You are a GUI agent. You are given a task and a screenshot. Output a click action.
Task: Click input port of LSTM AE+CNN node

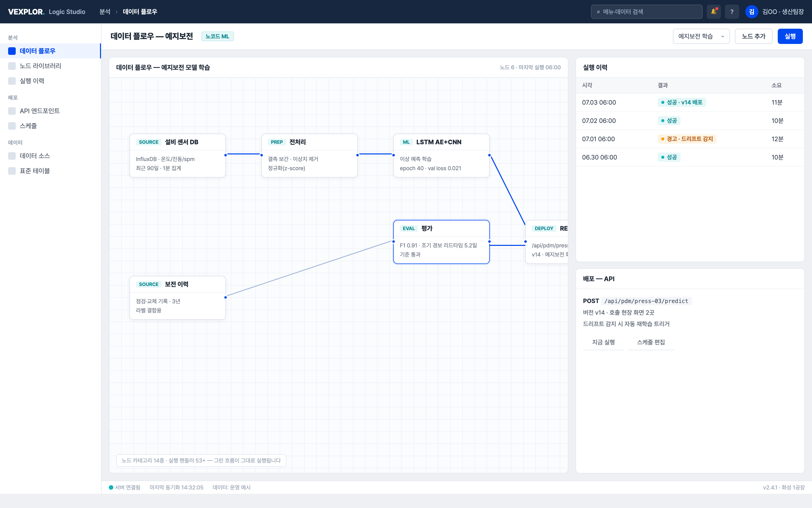point(394,155)
